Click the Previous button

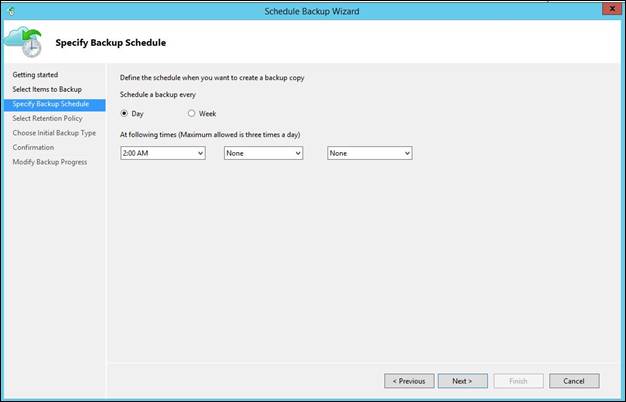[409, 381]
